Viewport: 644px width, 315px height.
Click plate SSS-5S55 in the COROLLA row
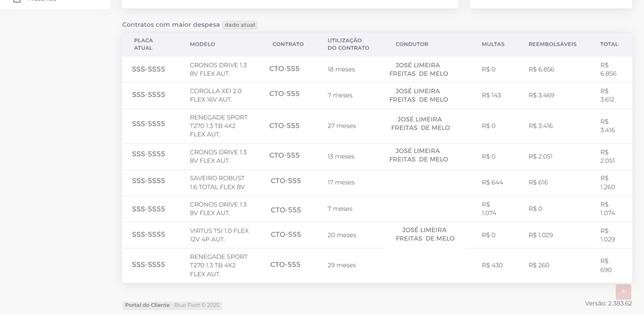click(x=149, y=95)
